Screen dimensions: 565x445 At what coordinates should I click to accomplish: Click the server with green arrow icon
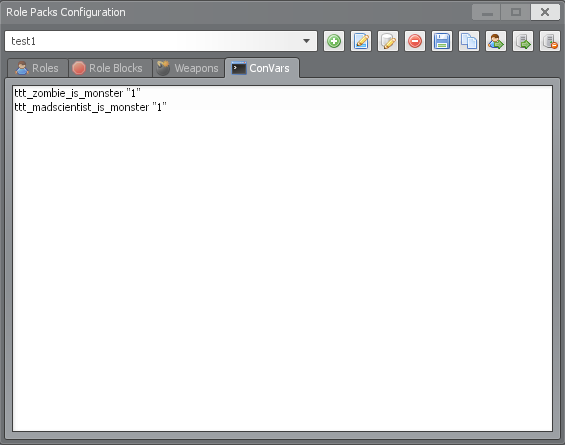(523, 41)
